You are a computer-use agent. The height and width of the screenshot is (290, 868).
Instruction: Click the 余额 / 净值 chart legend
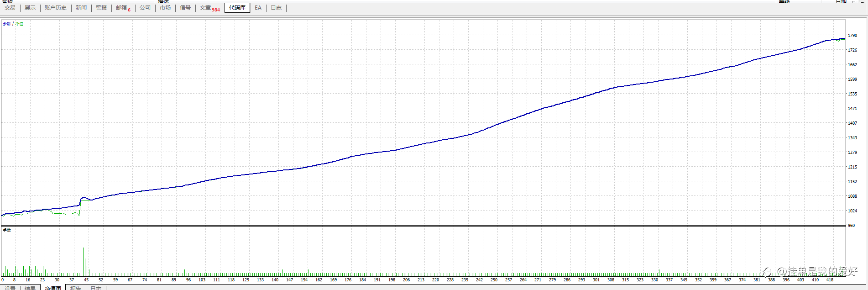(x=13, y=23)
